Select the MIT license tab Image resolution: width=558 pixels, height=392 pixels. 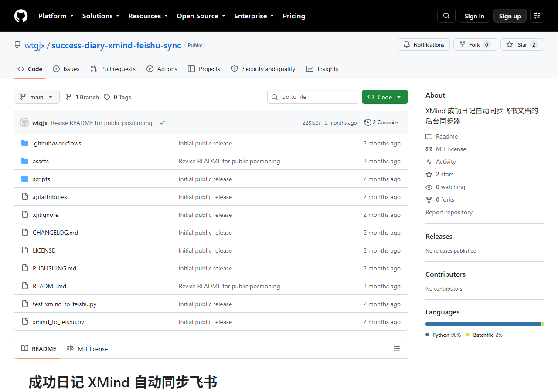point(87,348)
